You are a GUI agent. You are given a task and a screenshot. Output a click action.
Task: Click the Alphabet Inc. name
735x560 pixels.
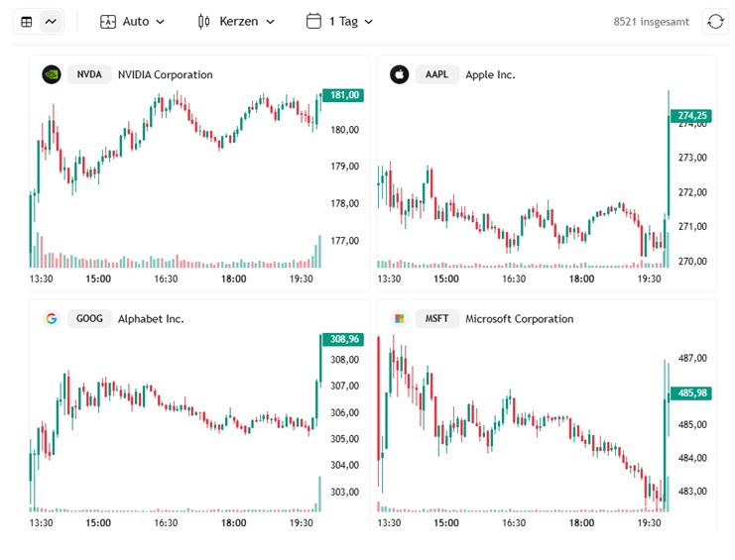click(151, 319)
